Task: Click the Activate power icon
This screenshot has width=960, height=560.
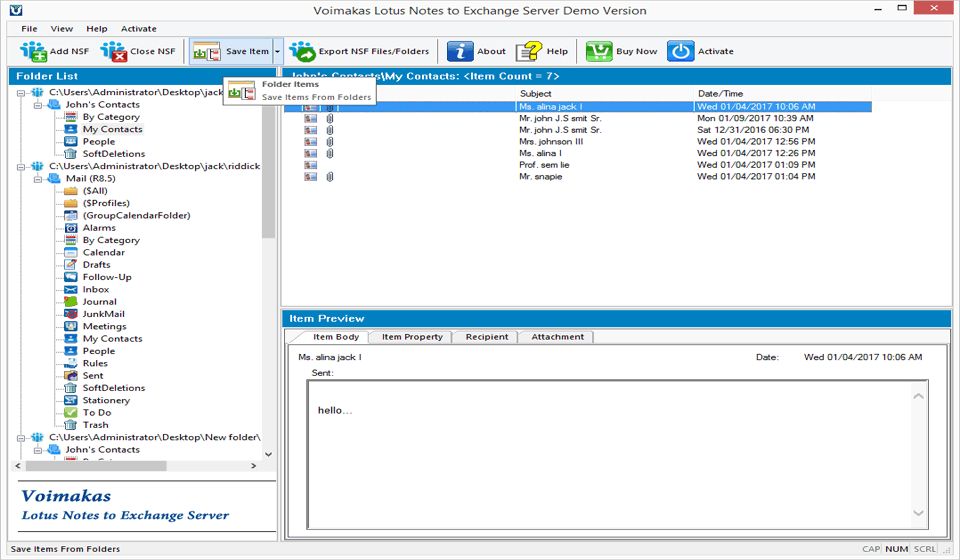Action: point(681,51)
